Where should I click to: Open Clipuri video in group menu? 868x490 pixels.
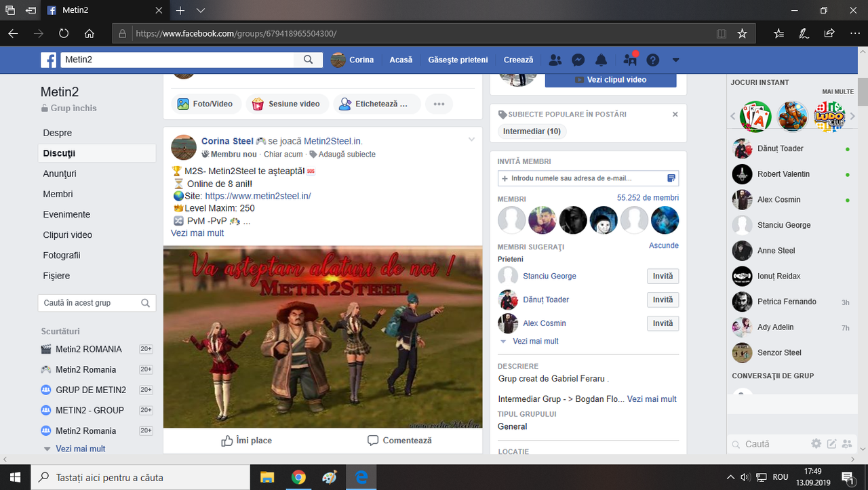click(68, 235)
